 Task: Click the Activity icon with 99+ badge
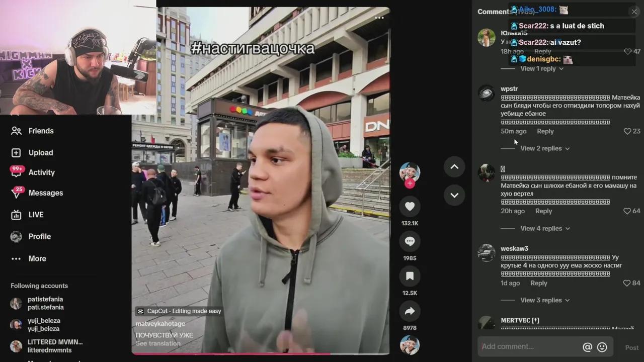click(x=16, y=171)
